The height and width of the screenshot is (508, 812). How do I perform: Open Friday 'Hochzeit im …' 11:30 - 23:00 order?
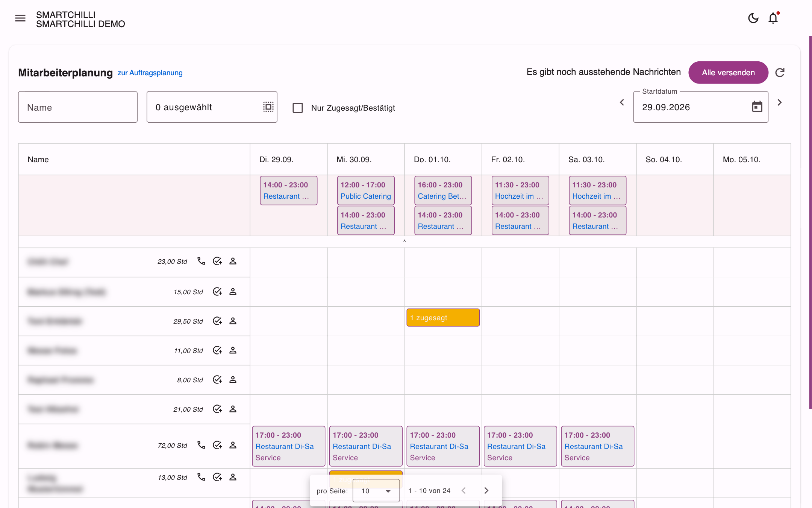(520, 190)
